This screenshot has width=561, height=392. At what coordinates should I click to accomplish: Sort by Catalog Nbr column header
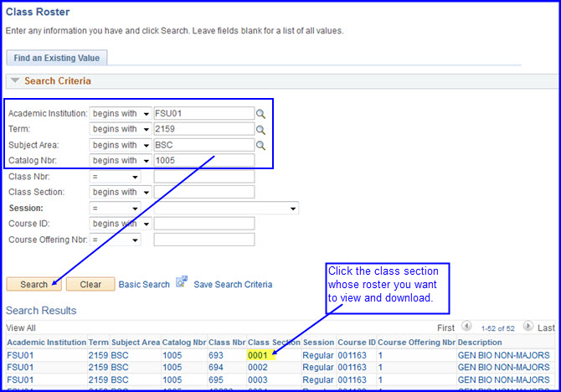coord(184,343)
